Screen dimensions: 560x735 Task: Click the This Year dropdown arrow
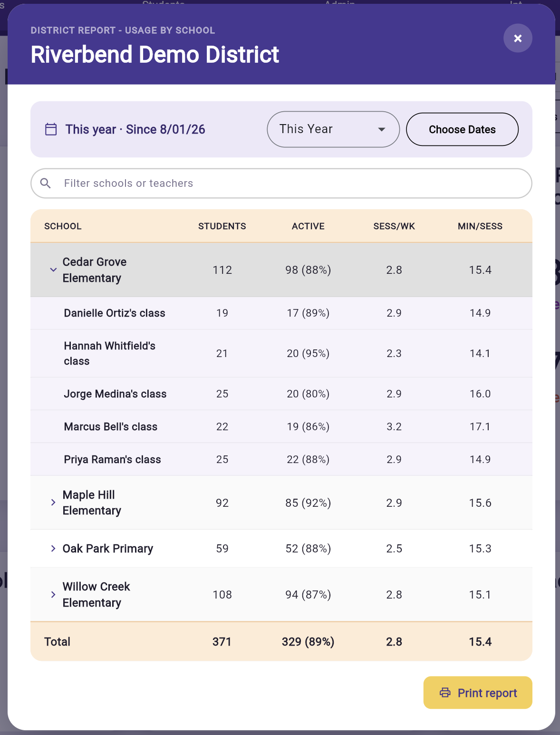[x=381, y=129]
